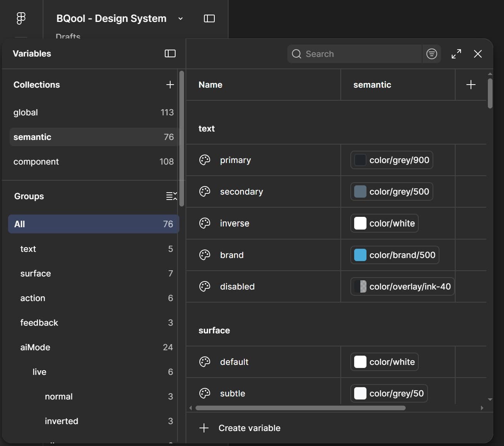Click the color/grey/500 value chip

click(392, 191)
